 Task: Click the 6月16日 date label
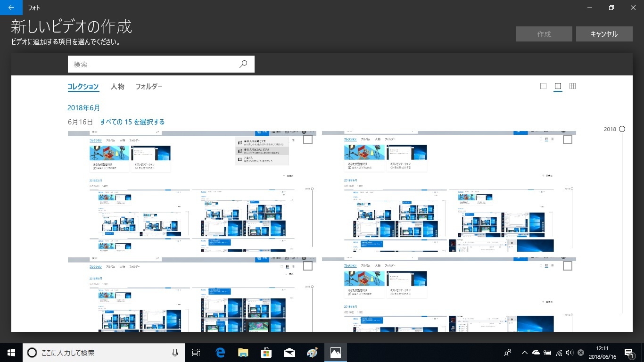pos(80,122)
